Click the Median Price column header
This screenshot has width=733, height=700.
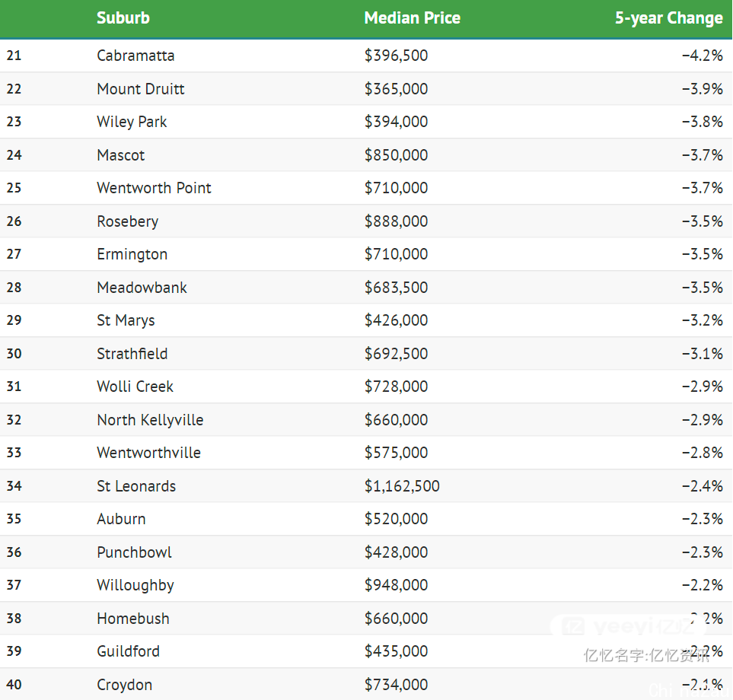413,17
